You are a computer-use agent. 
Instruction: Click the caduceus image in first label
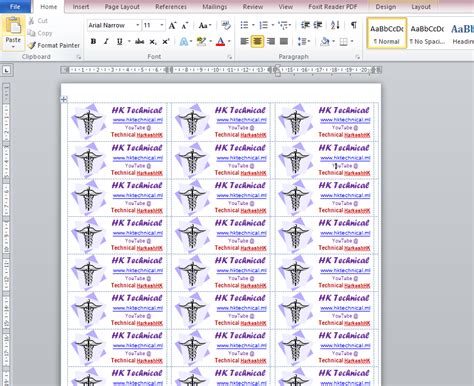[89, 122]
